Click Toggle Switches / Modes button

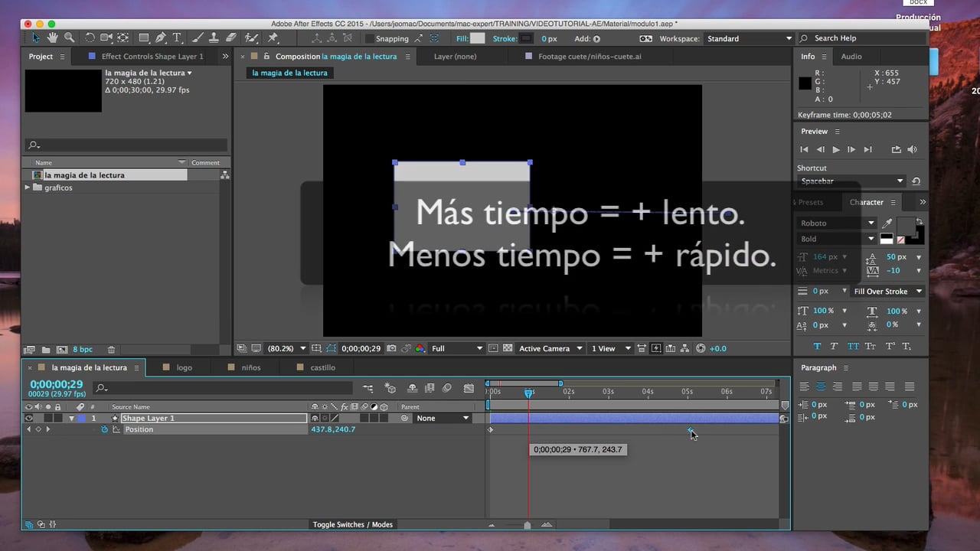coord(352,524)
